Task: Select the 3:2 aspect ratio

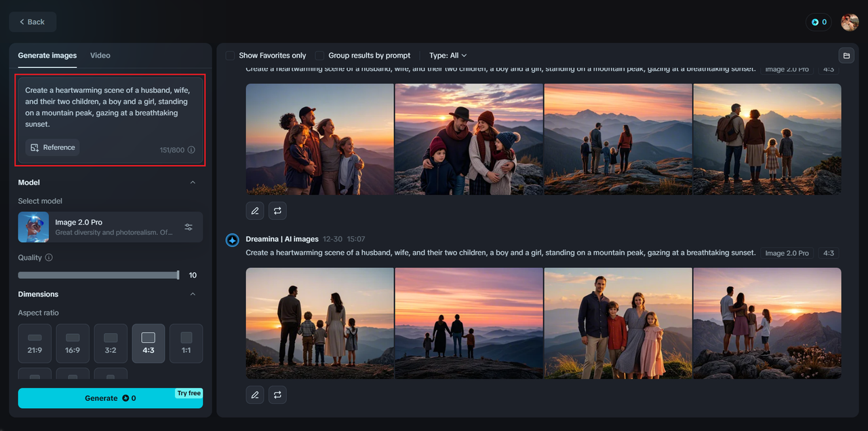Action: click(x=111, y=343)
